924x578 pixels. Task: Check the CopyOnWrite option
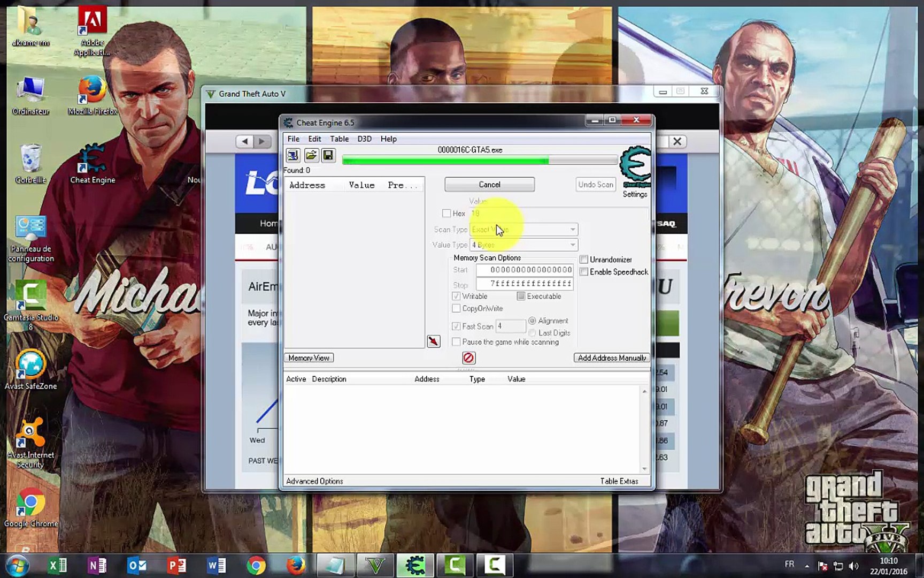[456, 309]
